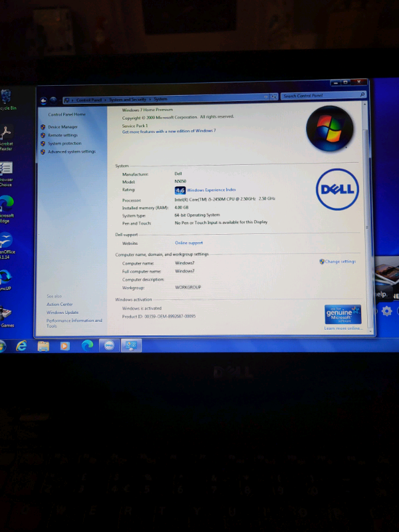This screenshot has width=399, height=532.
Task: Click the 4.6 rating badge
Action: [x=180, y=190]
